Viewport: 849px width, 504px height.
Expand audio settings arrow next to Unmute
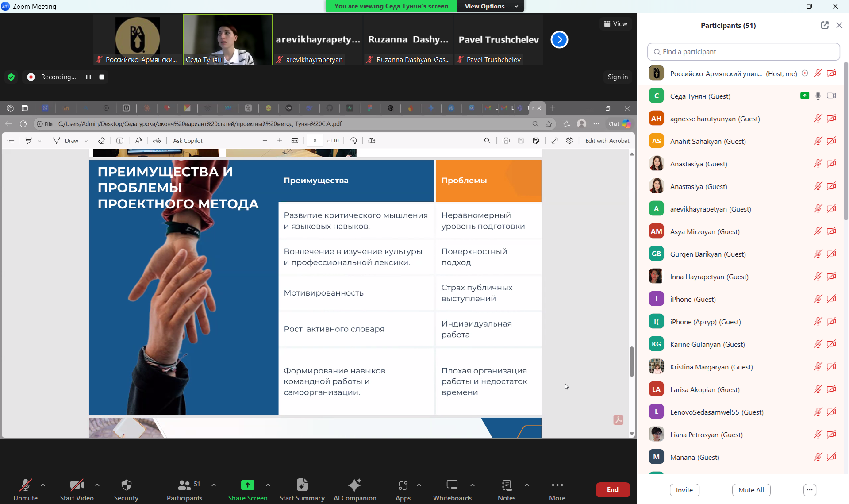pos(43,485)
